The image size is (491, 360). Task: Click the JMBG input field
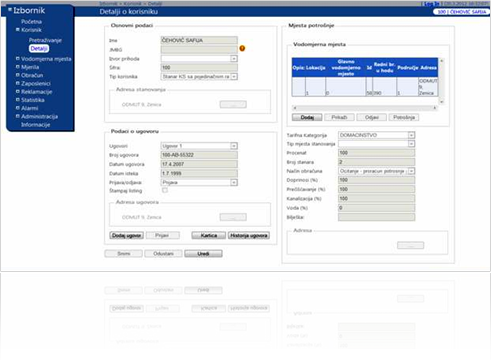(199, 50)
